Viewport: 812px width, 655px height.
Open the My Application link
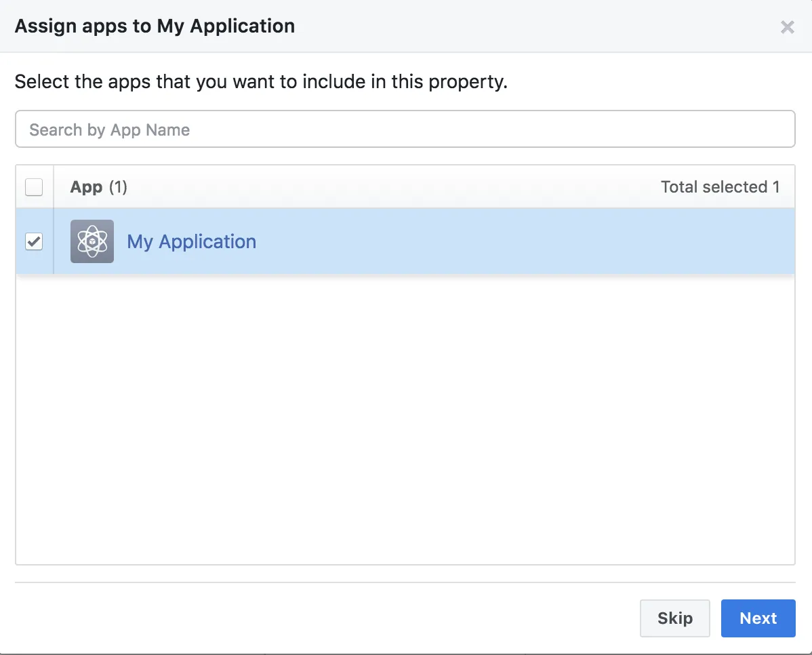pos(191,242)
